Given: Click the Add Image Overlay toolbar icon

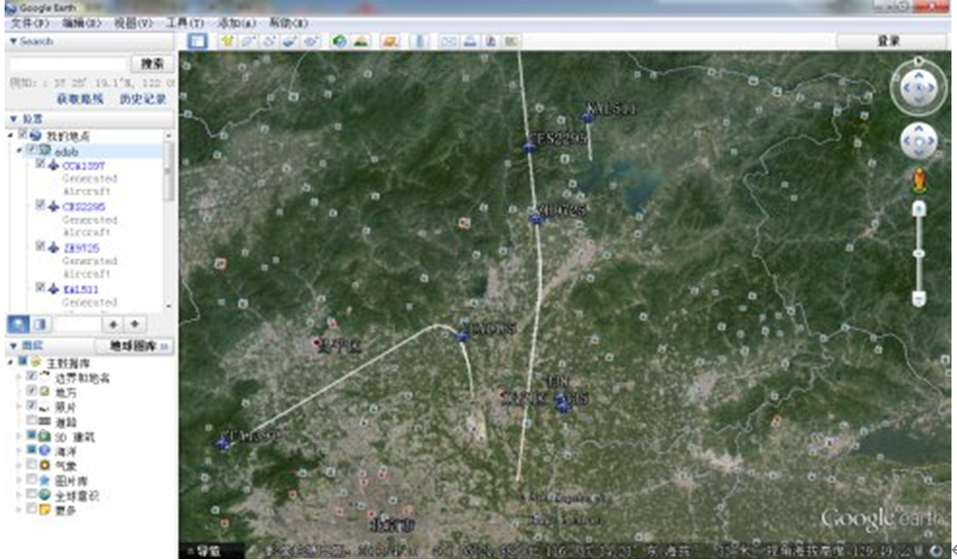Looking at the screenshot, I should pos(290,41).
